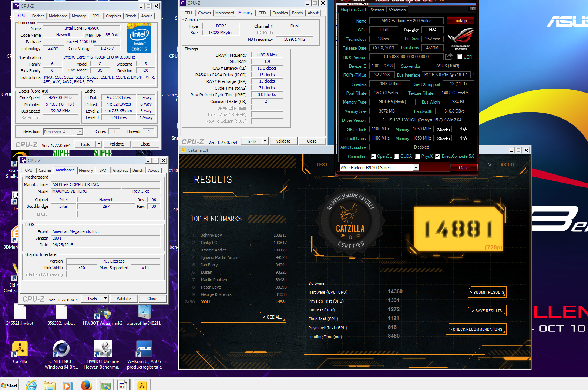This screenshot has height=390, width=588.
Task: Toggle CUDA checkbox
Action: coord(397,156)
